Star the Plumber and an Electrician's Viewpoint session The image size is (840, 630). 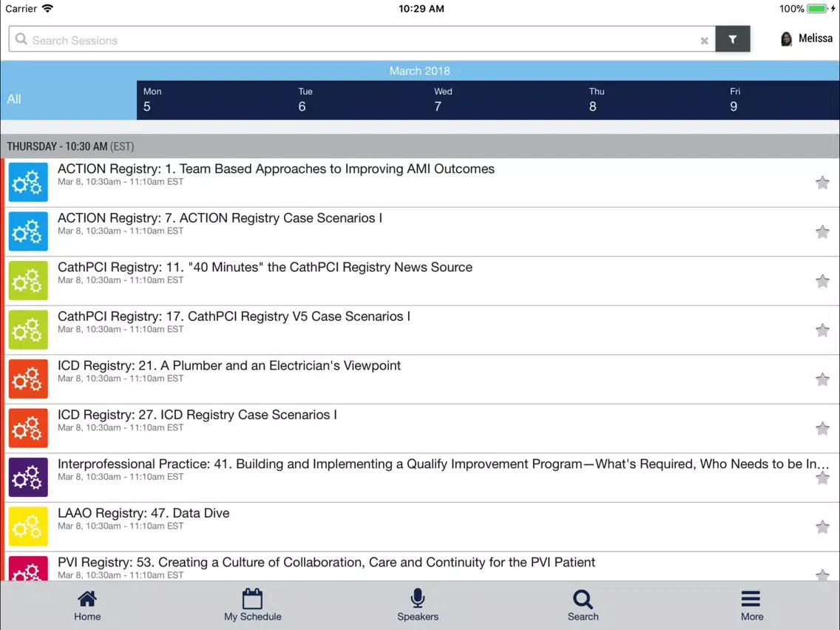point(822,379)
